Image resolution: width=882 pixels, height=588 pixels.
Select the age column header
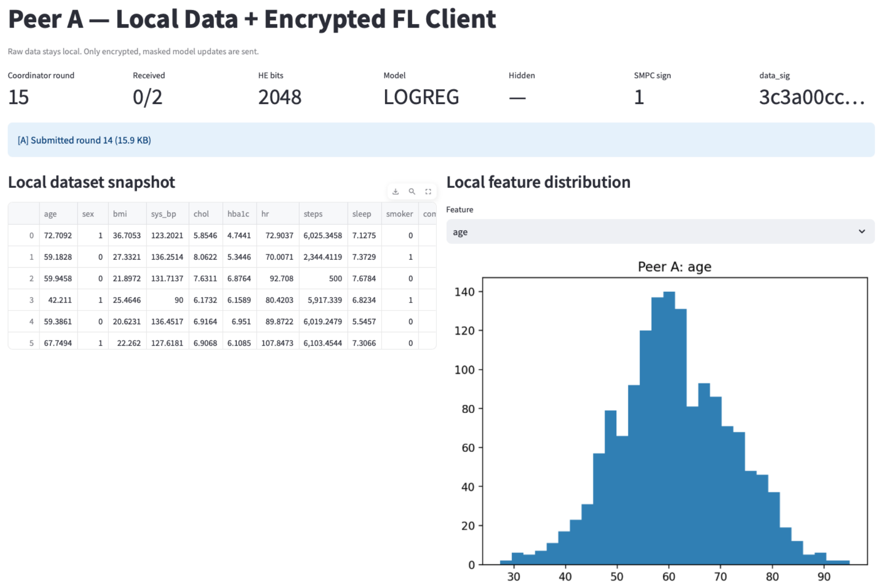tap(50, 213)
